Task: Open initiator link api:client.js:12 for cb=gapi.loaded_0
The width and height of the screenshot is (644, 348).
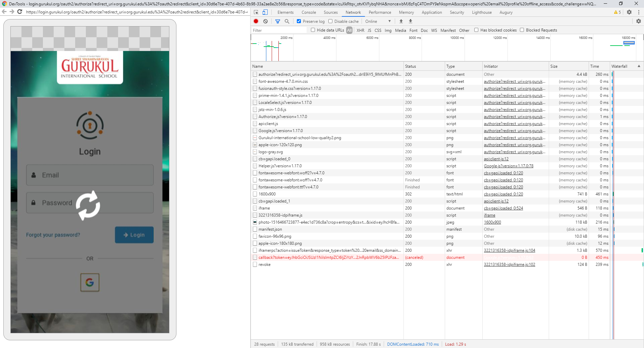Action: coord(496,159)
